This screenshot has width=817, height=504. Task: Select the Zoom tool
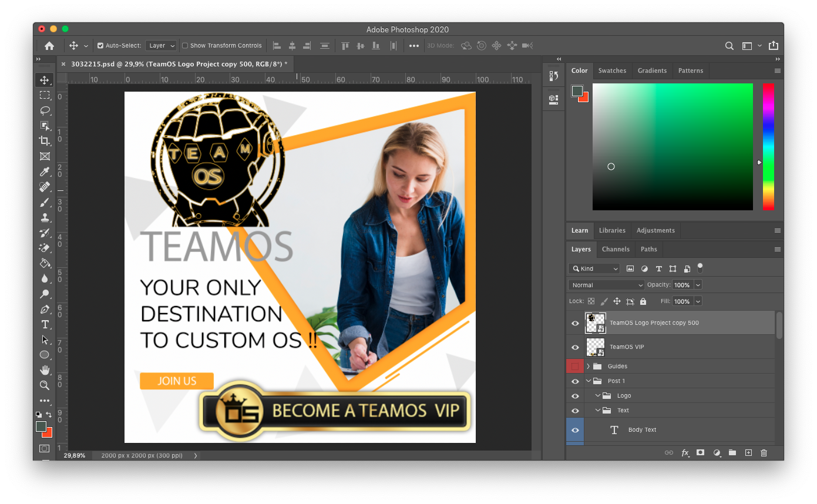(x=45, y=385)
